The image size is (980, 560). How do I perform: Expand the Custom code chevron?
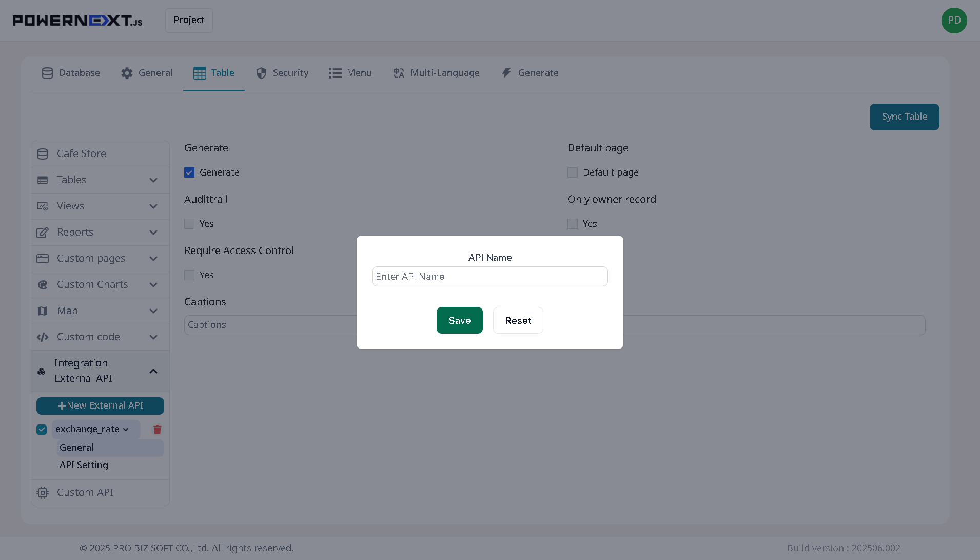tap(153, 337)
